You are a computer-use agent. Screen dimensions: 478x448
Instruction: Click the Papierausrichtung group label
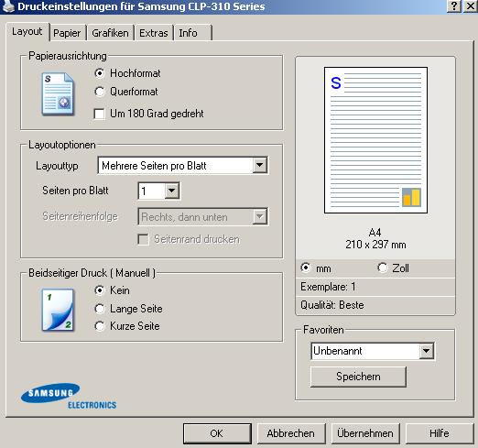[68, 56]
